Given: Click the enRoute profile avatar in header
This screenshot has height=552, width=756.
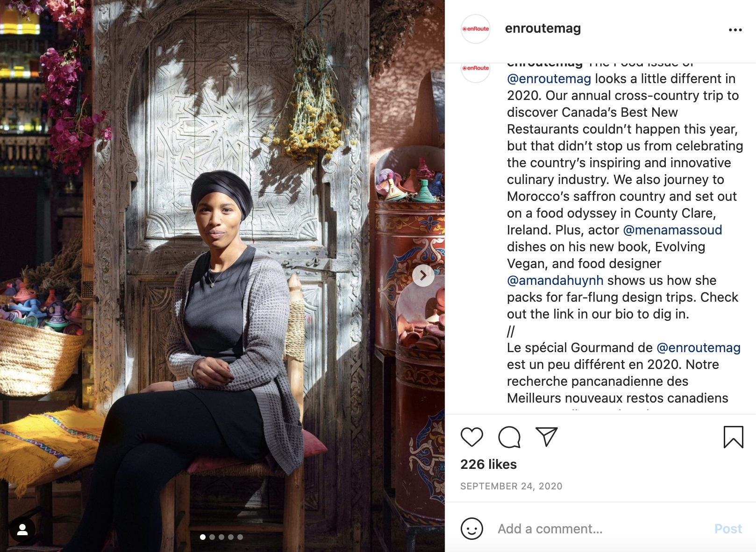Looking at the screenshot, I should (x=475, y=29).
